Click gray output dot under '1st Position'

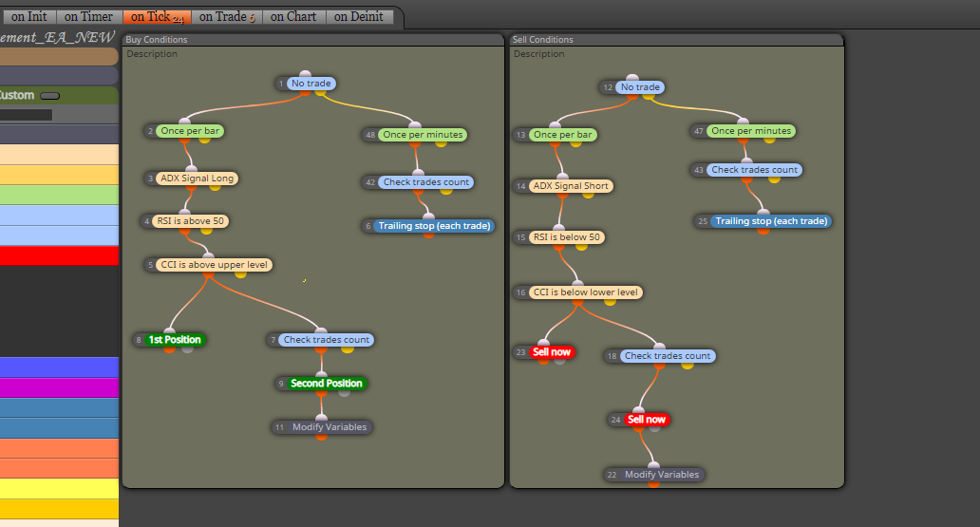pyautogui.click(x=187, y=348)
